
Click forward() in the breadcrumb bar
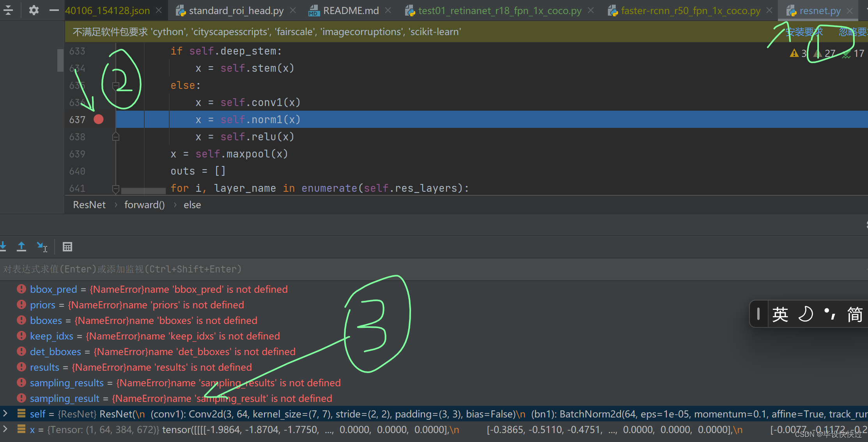pyautogui.click(x=144, y=204)
